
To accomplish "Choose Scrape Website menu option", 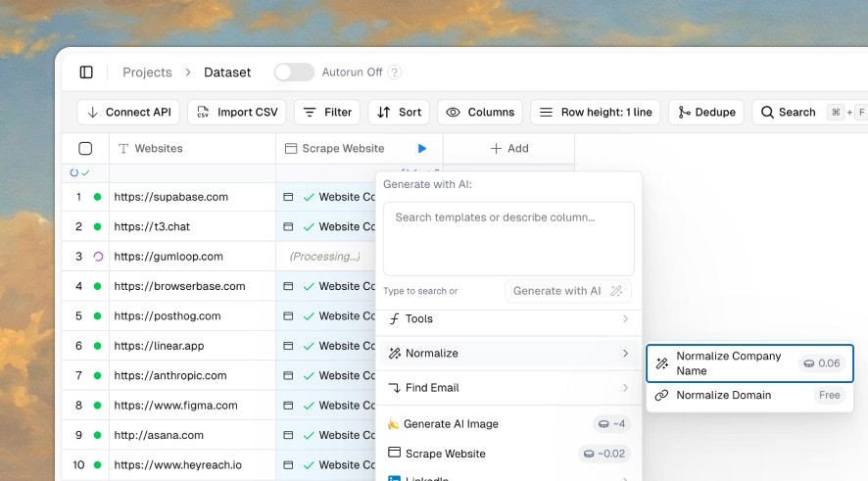I will tap(508, 454).
